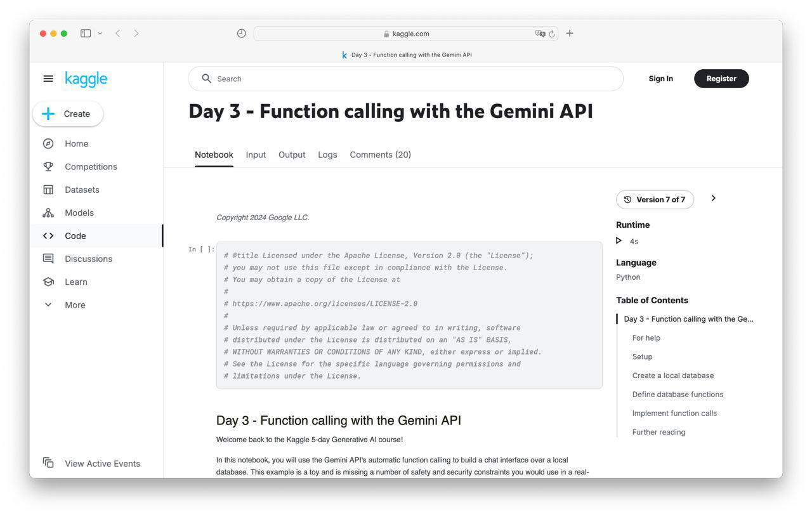The image size is (812, 517).
Task: Switch to the Input tab
Action: [x=256, y=155]
